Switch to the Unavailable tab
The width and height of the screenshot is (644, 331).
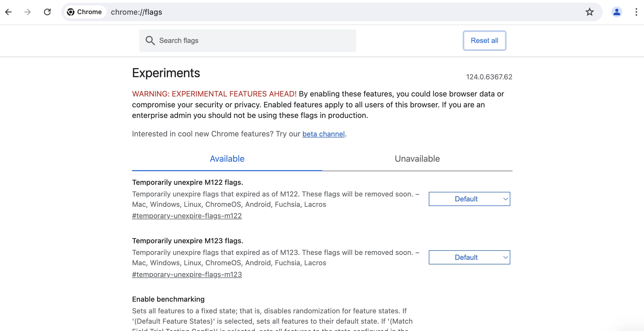coord(417,159)
